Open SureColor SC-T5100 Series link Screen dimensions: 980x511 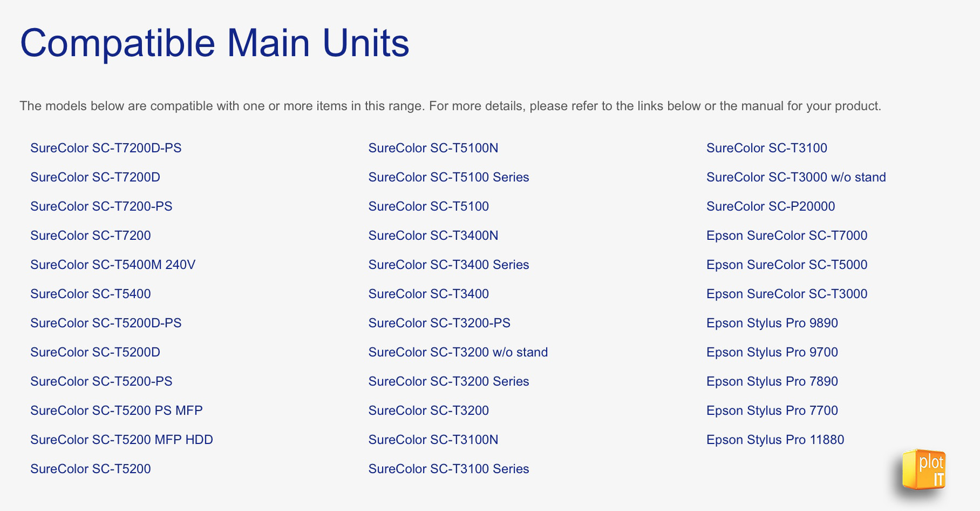click(448, 177)
